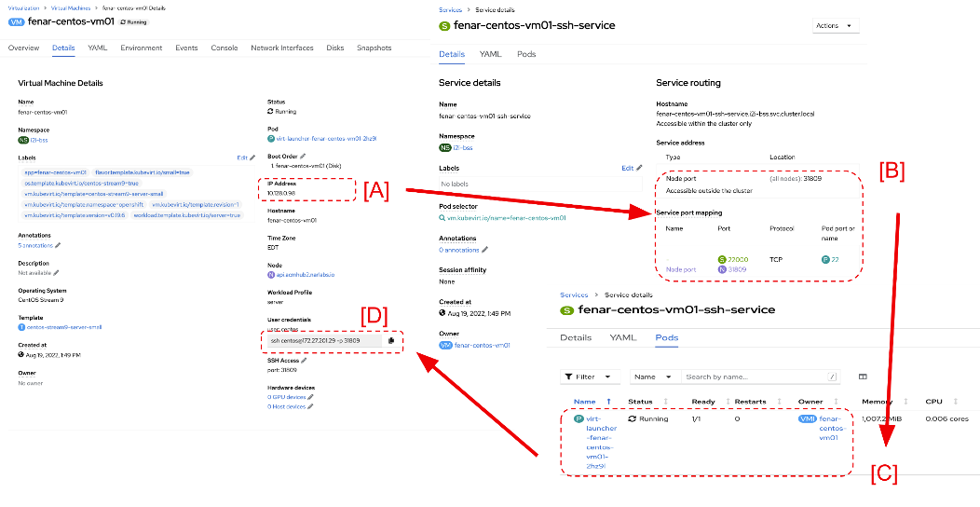Click the N badge beside api.acmhub2.narlabs.io
Screen dimensions: 980x507
271,274
